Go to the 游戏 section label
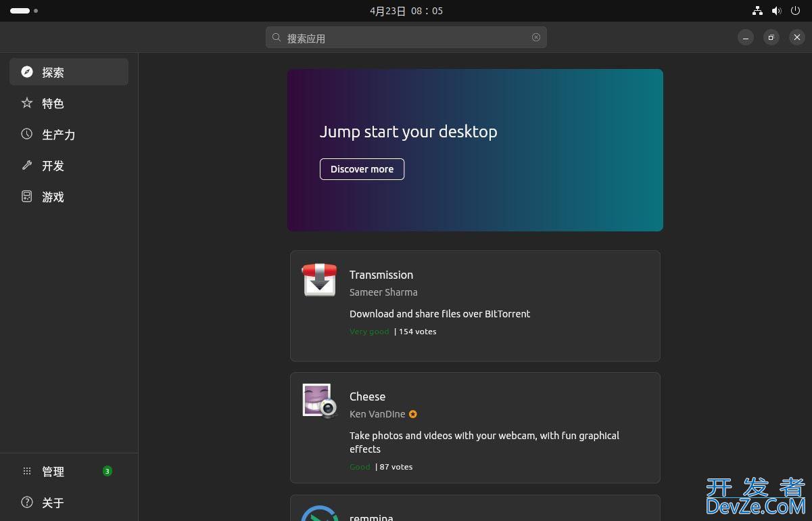This screenshot has height=521, width=812. coord(53,197)
